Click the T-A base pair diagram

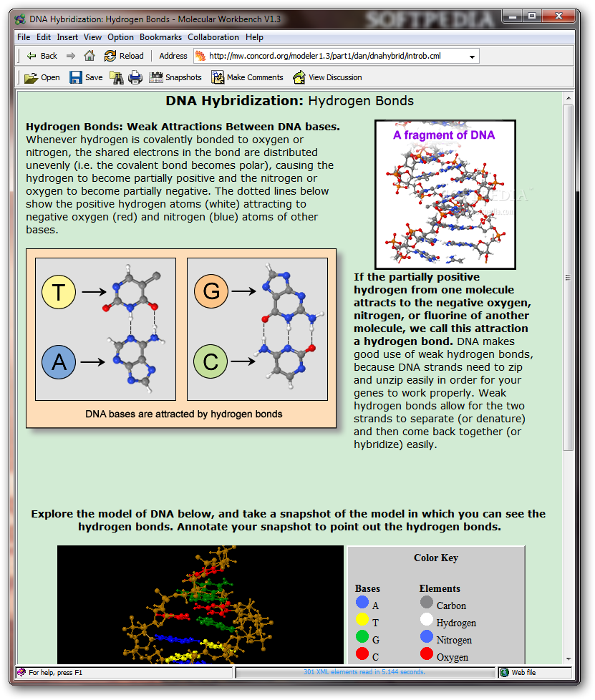pos(105,329)
